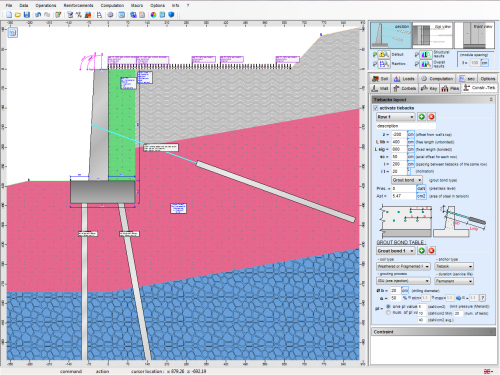Image resolution: width=500 pixels, height=375 pixels.
Task: Switch to the Loads tab
Action: tap(404, 79)
